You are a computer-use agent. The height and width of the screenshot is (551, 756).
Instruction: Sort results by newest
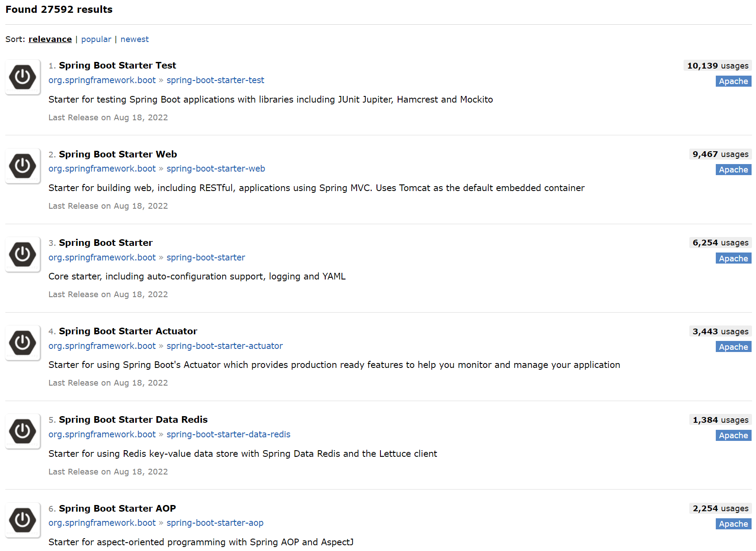(x=135, y=39)
